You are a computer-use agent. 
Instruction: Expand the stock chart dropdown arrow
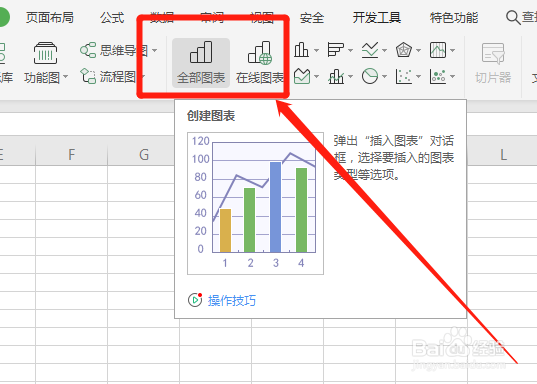coord(452,50)
